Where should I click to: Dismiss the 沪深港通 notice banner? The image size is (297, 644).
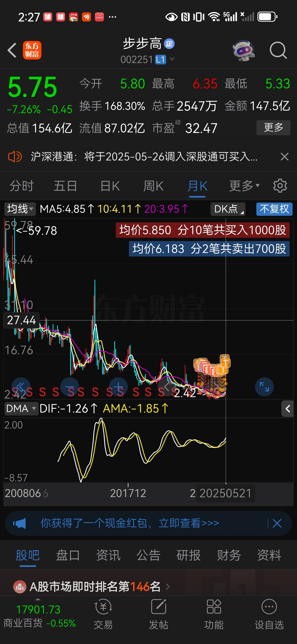[x=285, y=157]
